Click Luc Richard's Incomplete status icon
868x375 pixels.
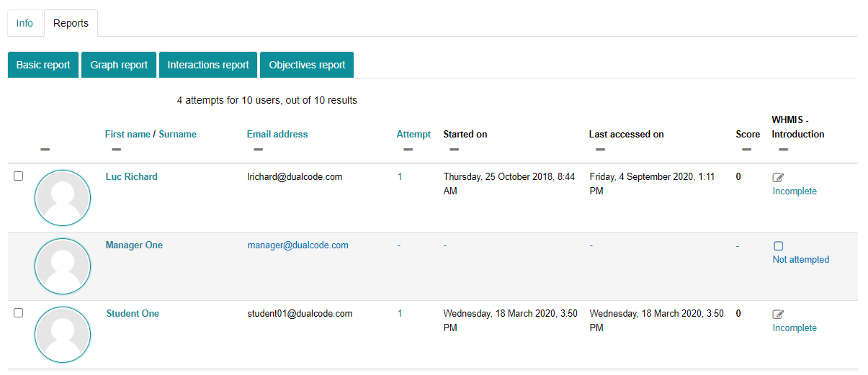click(778, 177)
